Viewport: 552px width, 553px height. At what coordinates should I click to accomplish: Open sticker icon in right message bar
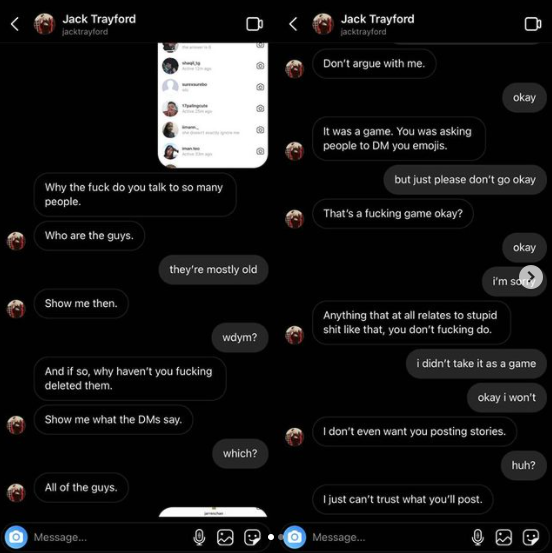[531, 537]
